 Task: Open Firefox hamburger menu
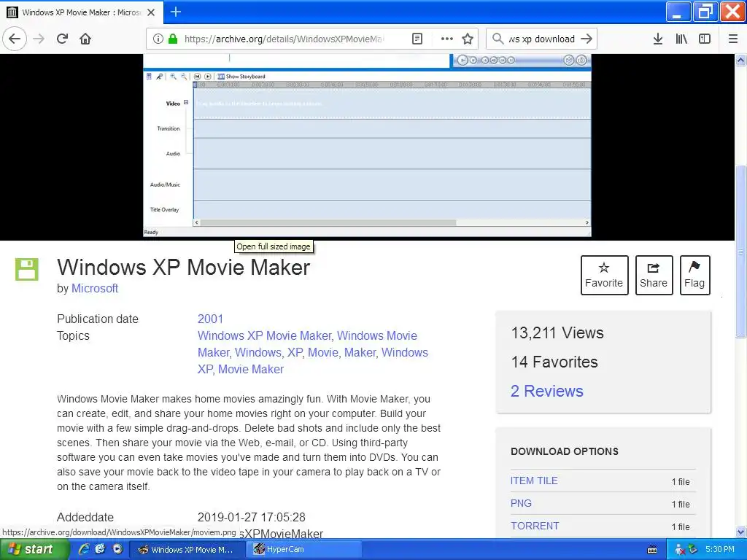click(x=733, y=39)
